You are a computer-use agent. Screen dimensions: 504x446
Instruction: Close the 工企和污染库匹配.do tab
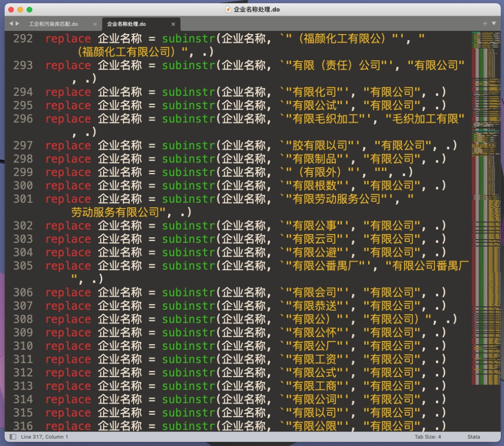(95, 24)
